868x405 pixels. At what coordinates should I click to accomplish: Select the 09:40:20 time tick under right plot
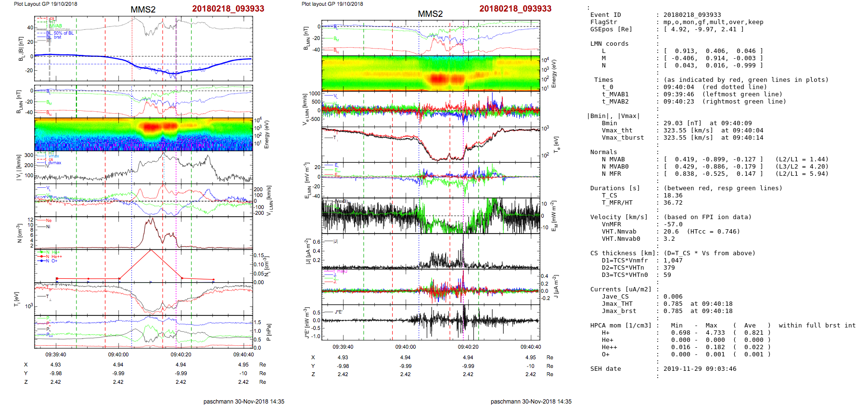click(468, 347)
